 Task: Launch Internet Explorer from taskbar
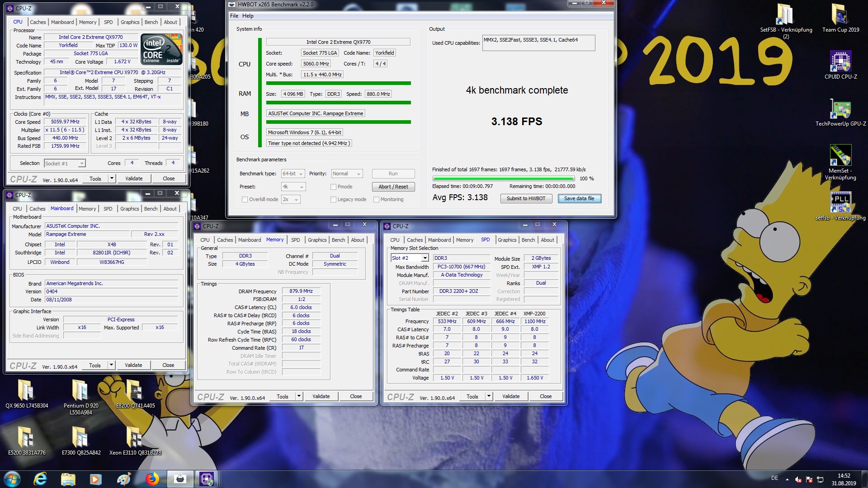(41, 479)
